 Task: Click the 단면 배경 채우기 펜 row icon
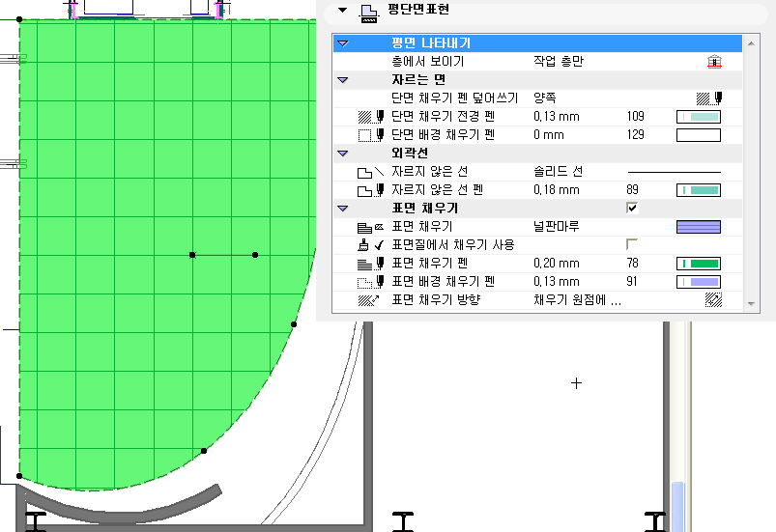[x=371, y=135]
